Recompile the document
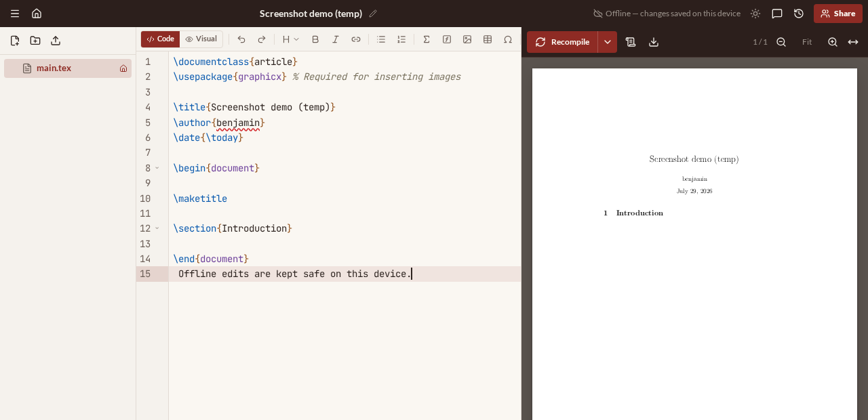 coord(562,42)
